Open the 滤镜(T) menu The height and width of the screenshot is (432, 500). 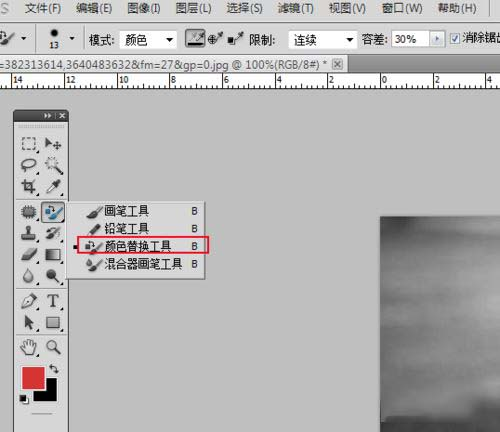tap(296, 8)
